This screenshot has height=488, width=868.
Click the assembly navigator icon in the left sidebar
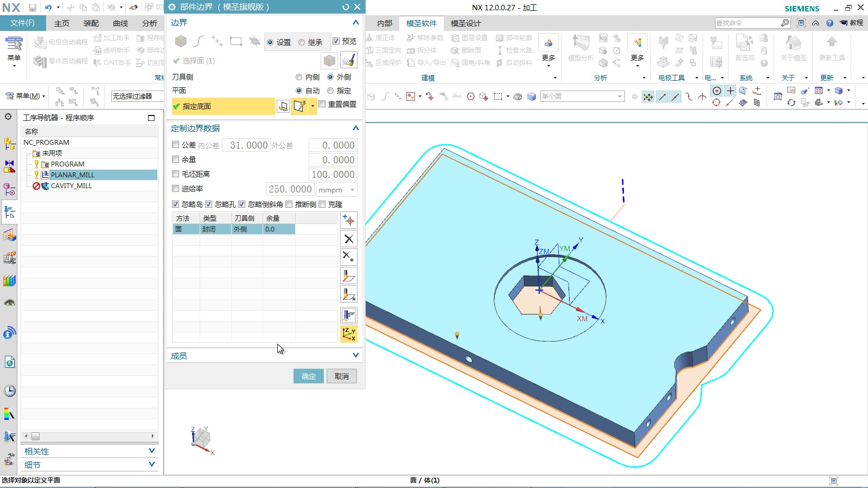[x=9, y=144]
